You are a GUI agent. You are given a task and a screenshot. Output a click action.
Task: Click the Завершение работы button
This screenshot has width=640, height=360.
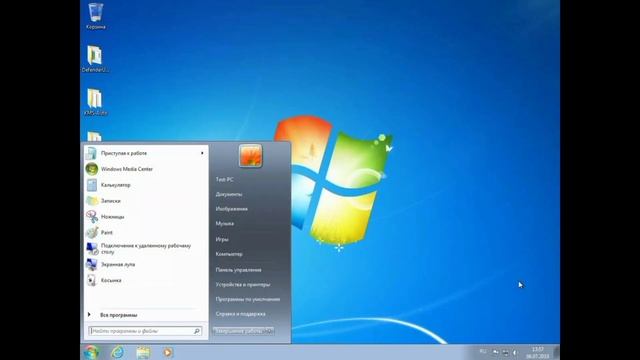240,331
